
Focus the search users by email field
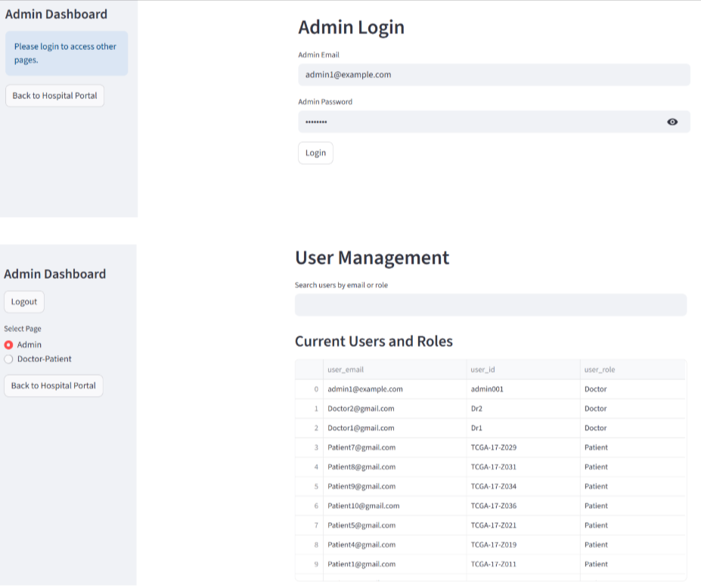491,305
